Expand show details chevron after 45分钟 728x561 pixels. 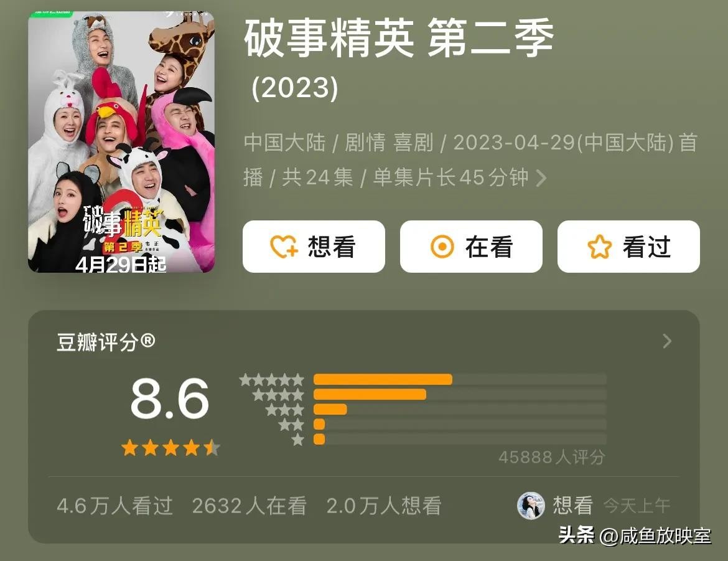[541, 177]
